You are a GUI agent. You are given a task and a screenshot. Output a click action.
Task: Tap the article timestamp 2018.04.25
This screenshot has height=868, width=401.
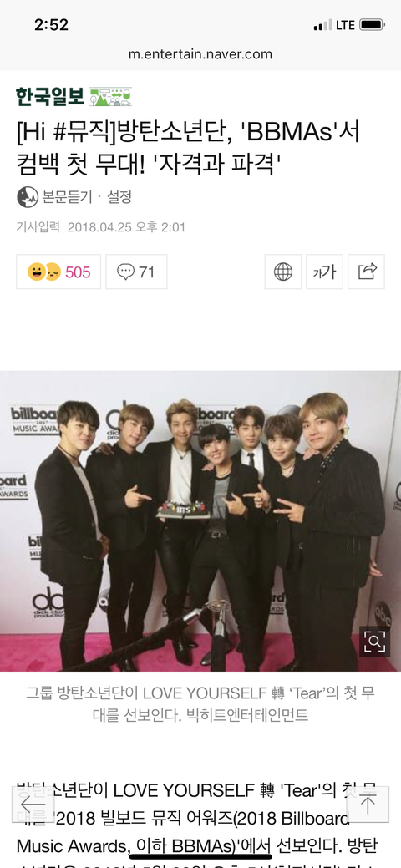(99, 227)
